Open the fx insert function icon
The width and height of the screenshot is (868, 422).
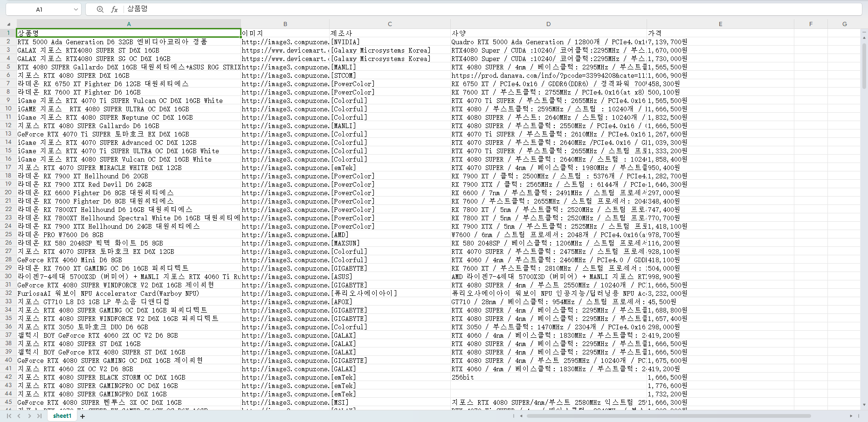[x=114, y=9]
